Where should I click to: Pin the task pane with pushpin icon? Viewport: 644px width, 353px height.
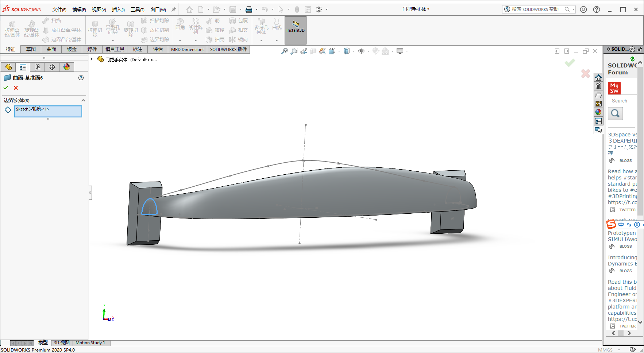639,49
